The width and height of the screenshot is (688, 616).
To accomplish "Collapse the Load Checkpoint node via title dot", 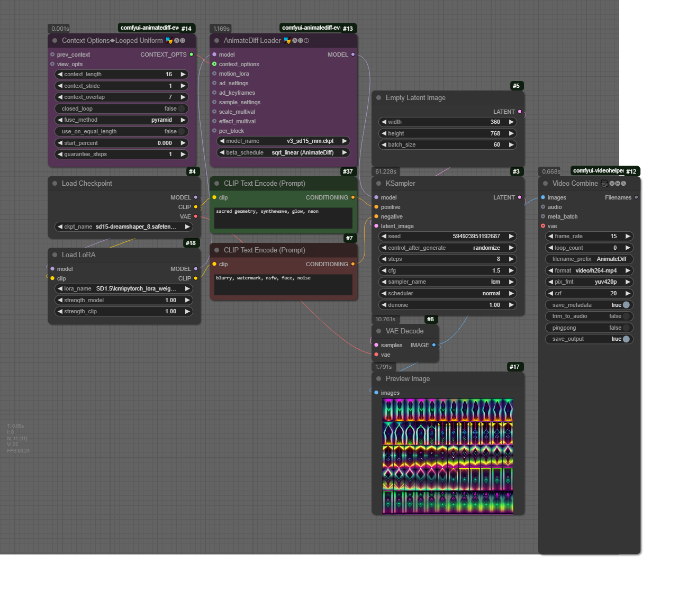I will (55, 184).
